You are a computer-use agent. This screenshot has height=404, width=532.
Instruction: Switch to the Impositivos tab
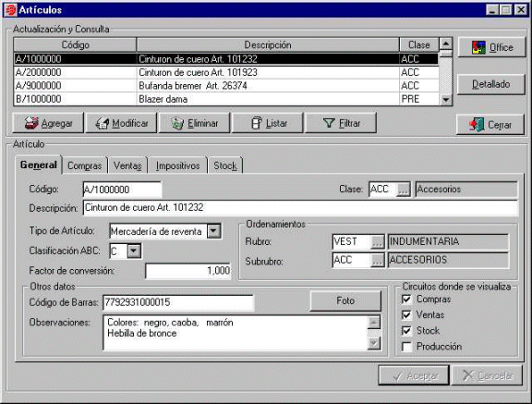pyautogui.click(x=177, y=165)
